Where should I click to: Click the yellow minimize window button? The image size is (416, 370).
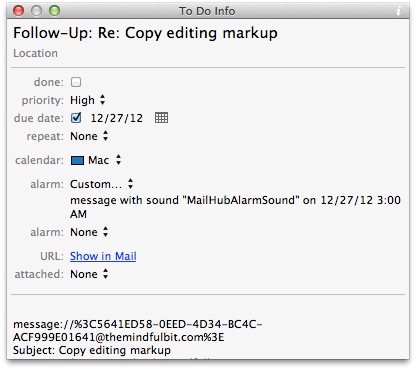(x=36, y=11)
